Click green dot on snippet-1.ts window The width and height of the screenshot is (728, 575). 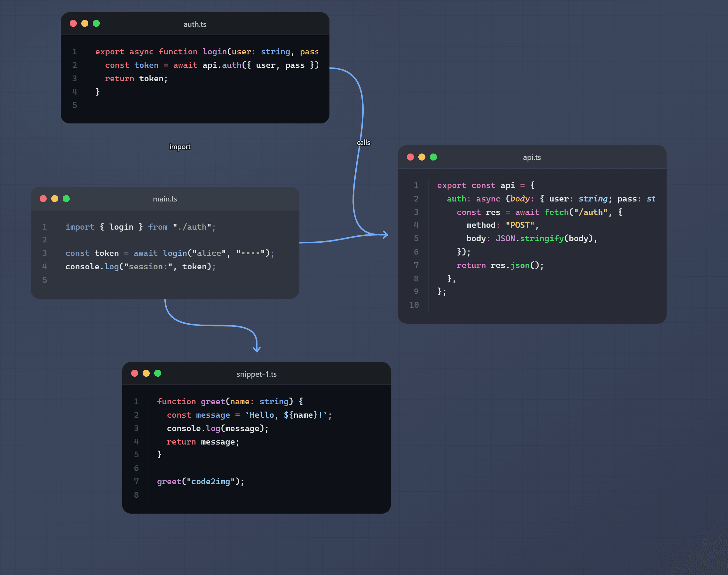158,373
